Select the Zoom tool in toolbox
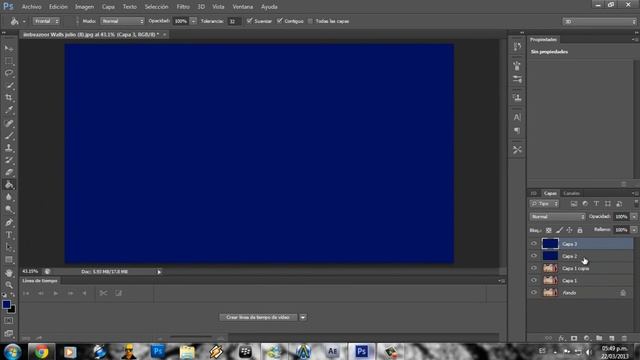This screenshot has height=360, width=640. 9,285
